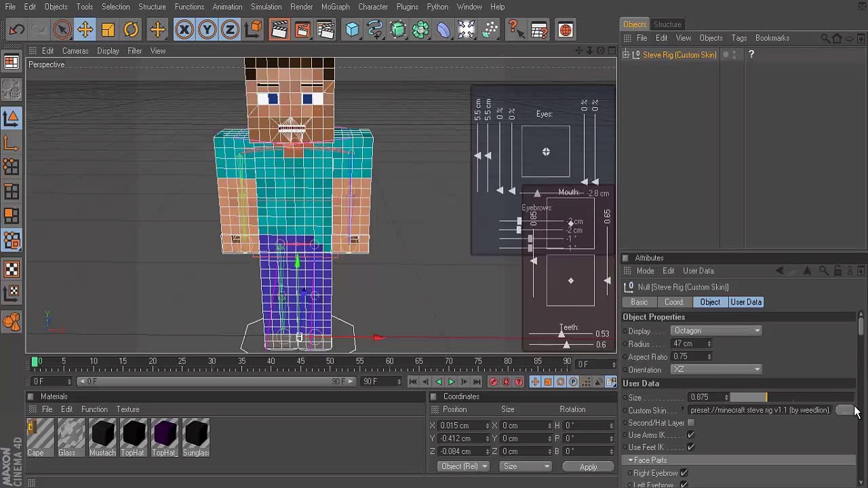Click the coordinate system cube icon
Image resolution: width=868 pixels, height=488 pixels.
pos(253,30)
